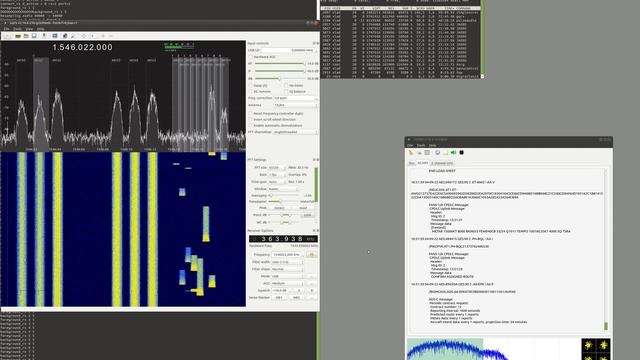Click Peak Detect button

(279, 208)
